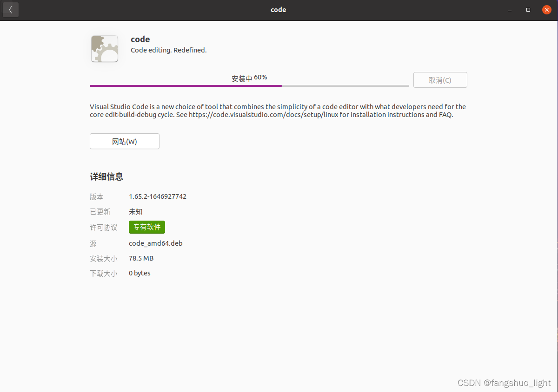The width and height of the screenshot is (558, 392).
Task: Close the code window
Action: pos(546,10)
